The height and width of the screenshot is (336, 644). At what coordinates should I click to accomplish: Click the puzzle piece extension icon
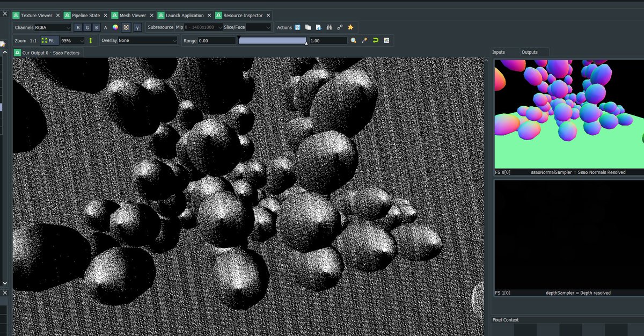(350, 27)
